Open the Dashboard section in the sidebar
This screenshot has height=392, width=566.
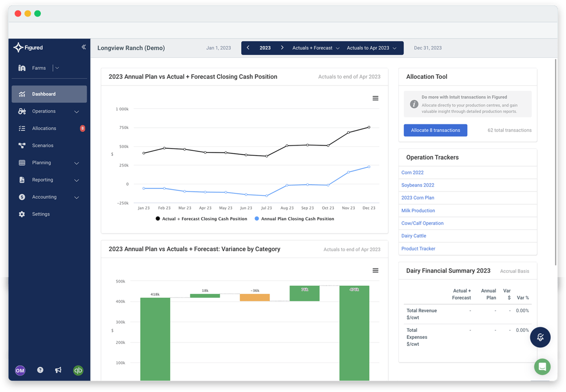click(x=44, y=94)
